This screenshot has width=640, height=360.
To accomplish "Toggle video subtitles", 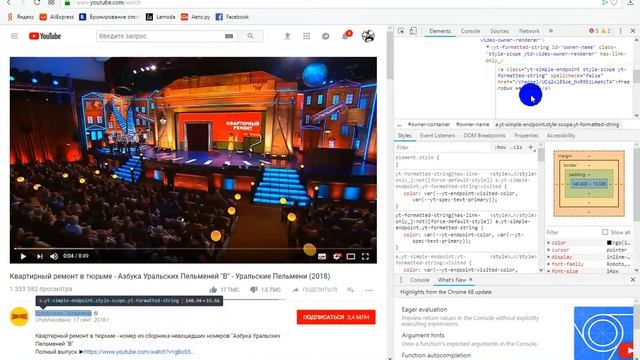I will pyautogui.click(x=322, y=256).
